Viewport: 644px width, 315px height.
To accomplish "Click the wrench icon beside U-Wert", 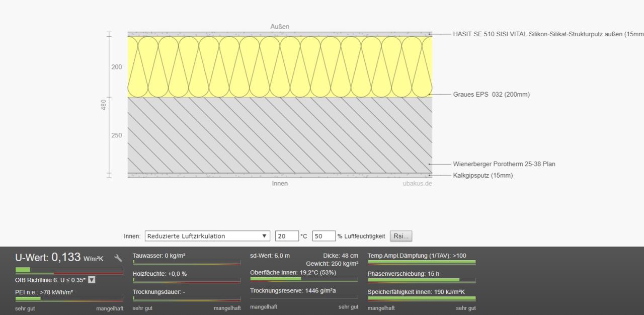I will click(x=118, y=258).
